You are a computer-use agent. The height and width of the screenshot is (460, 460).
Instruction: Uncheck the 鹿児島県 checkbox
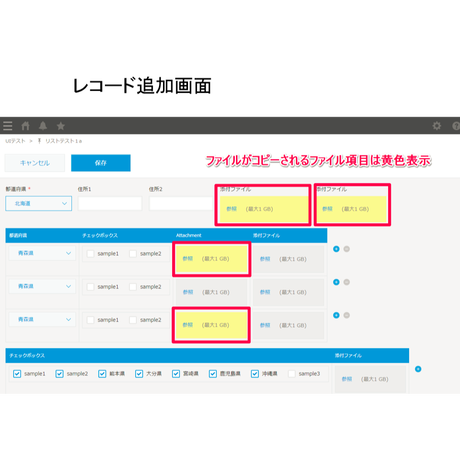pyautogui.click(x=213, y=374)
